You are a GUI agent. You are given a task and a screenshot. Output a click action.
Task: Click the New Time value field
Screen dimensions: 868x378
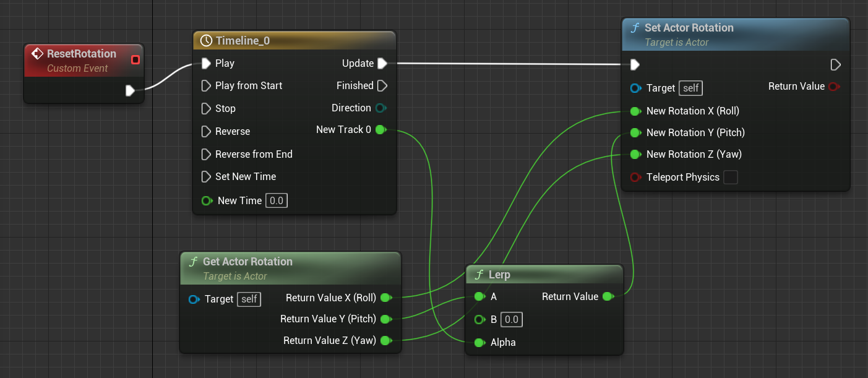pyautogui.click(x=277, y=200)
